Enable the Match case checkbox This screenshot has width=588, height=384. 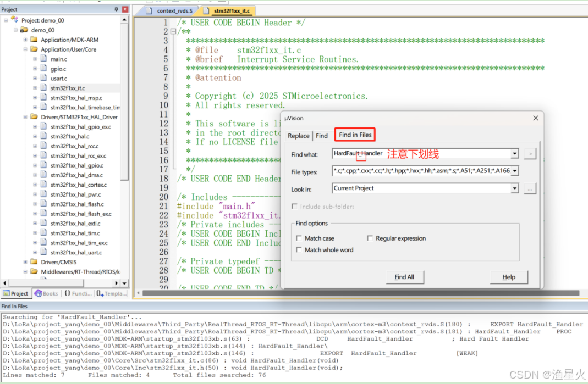pyautogui.click(x=299, y=238)
